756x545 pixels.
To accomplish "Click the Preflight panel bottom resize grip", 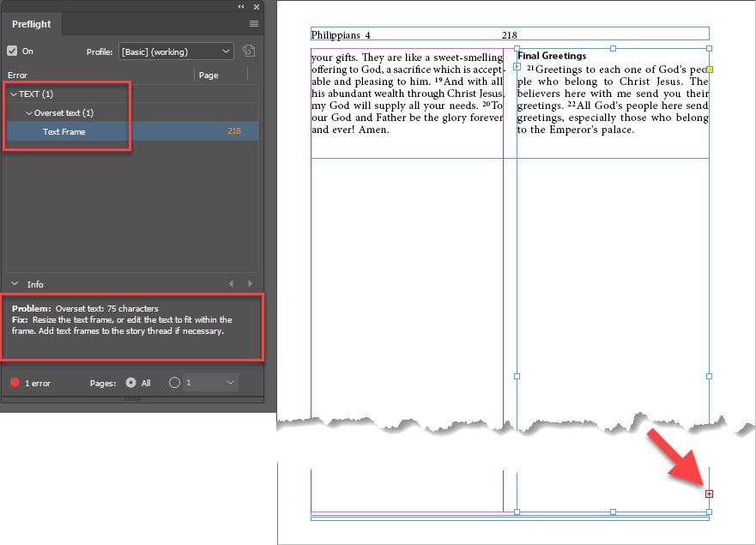I will pyautogui.click(x=133, y=399).
